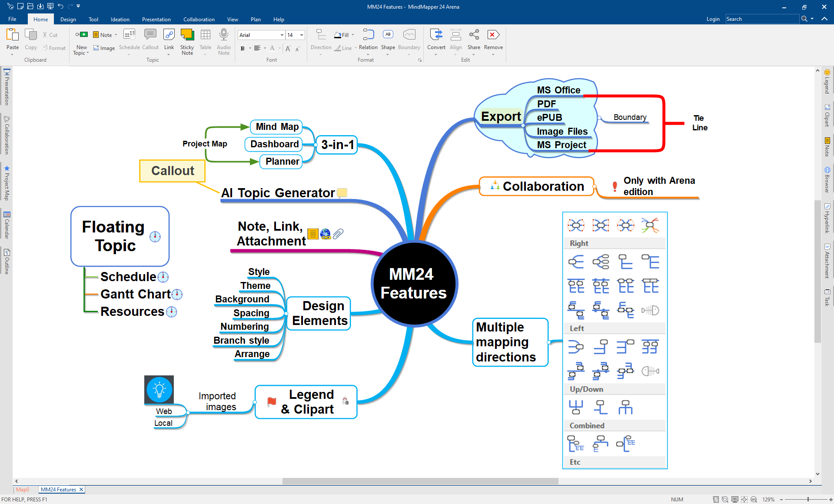Screen dimensions: 834x504
Task: Click the Login link
Action: click(x=713, y=19)
